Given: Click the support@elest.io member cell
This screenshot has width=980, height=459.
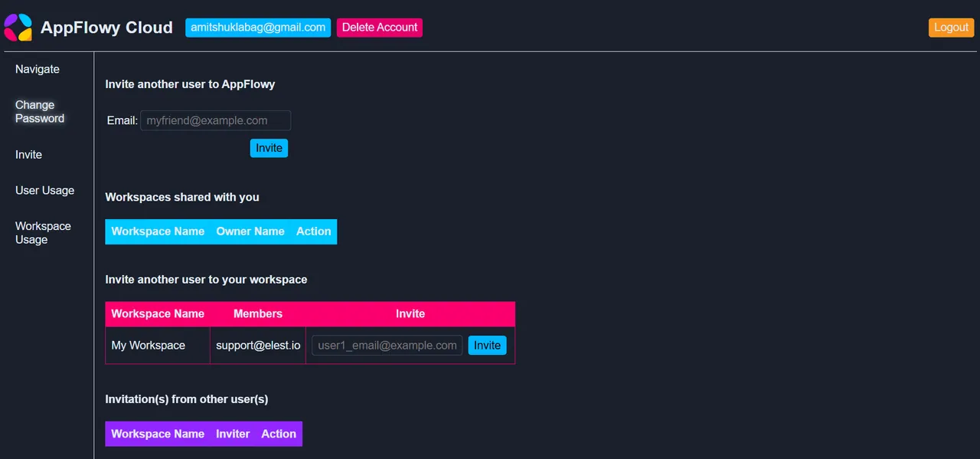Looking at the screenshot, I should [258, 346].
